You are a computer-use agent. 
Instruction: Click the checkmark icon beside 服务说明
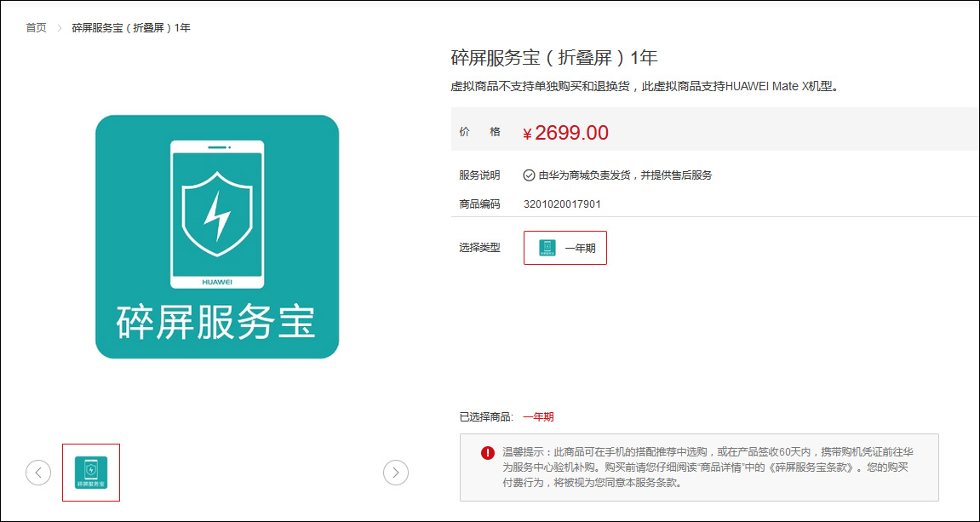530,175
